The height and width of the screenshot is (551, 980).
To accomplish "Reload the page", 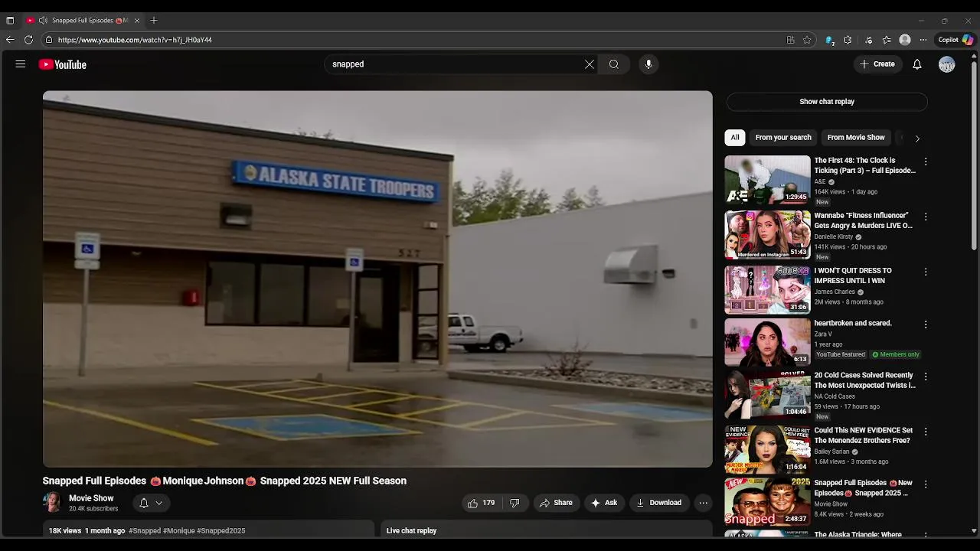I will click(x=28, y=40).
